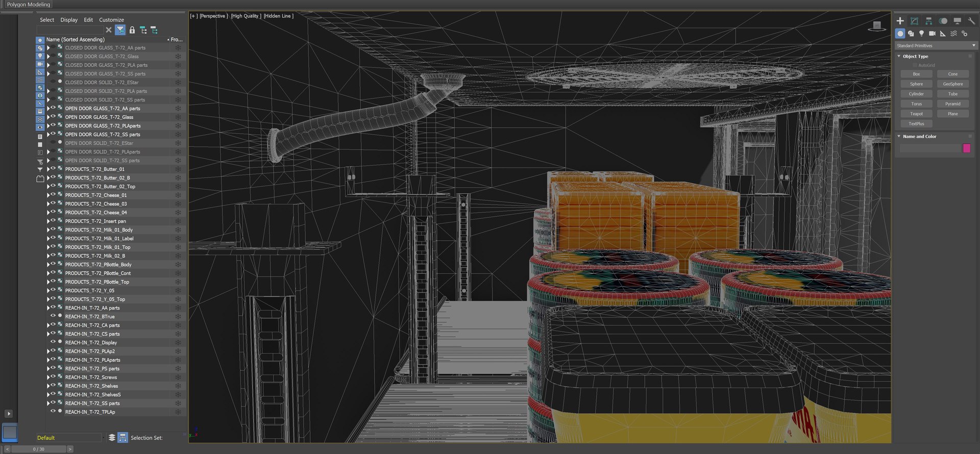Image resolution: width=980 pixels, height=454 pixels.
Task: Click the second hierarchy sort icon in explorer toolbar
Action: 154,30
